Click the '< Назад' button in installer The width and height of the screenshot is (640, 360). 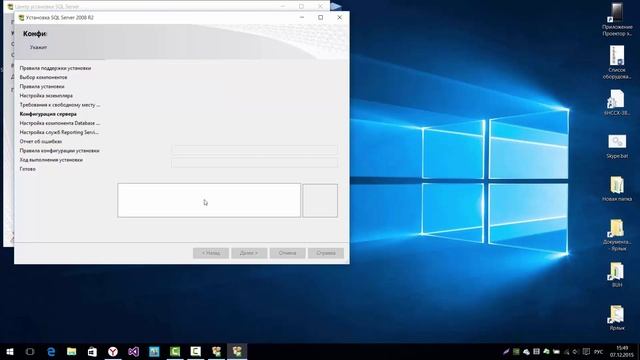click(x=211, y=253)
